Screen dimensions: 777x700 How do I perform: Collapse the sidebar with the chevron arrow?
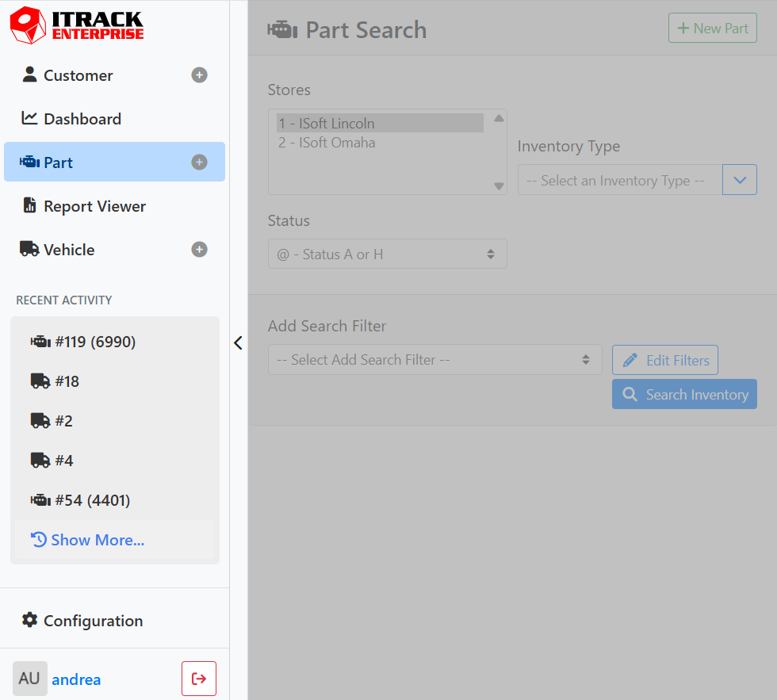point(238,342)
